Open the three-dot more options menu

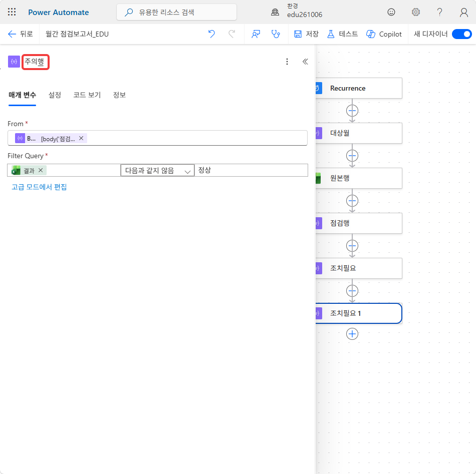[x=287, y=62]
